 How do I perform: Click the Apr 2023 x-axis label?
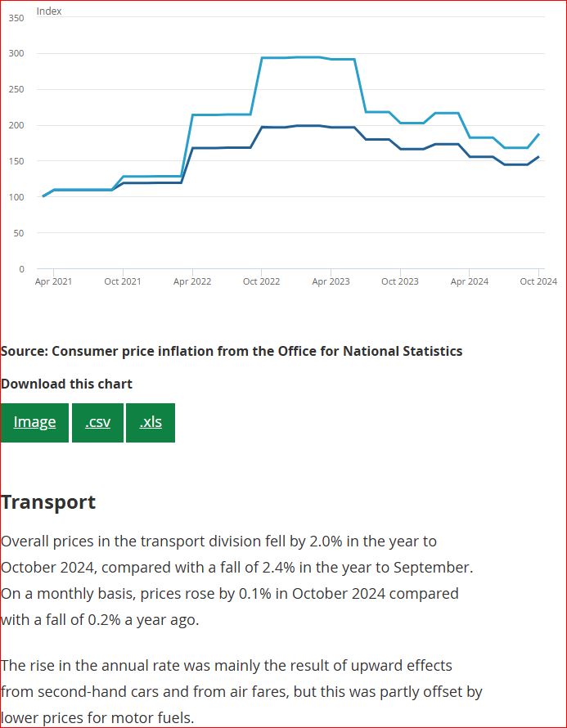point(331,281)
